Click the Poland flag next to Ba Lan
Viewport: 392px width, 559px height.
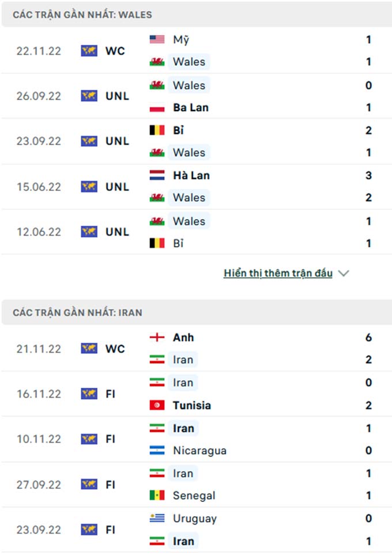(x=157, y=108)
